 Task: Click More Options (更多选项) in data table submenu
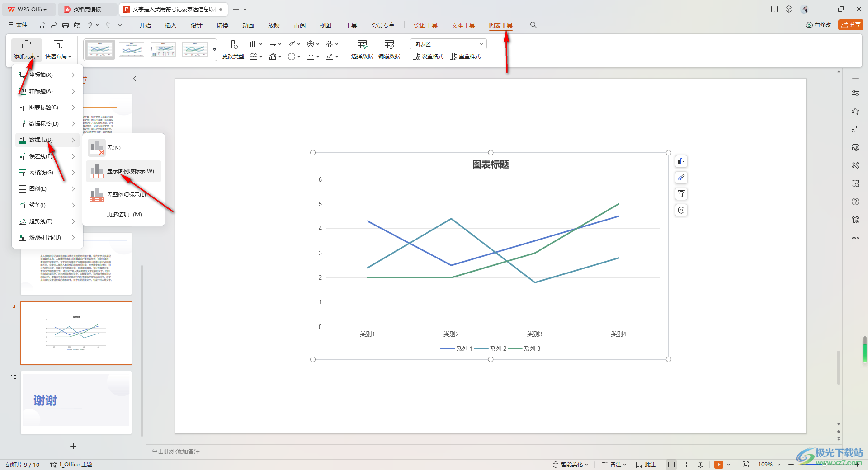[124, 215]
